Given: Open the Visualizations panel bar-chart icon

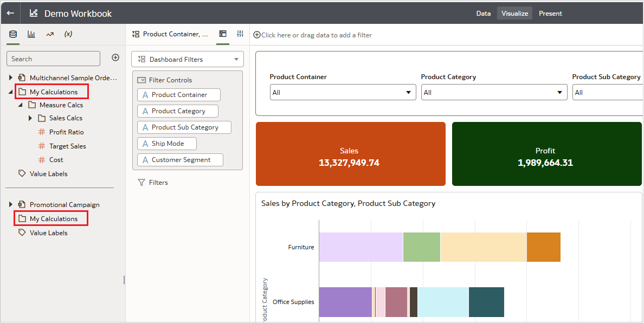Looking at the screenshot, I should coord(31,34).
